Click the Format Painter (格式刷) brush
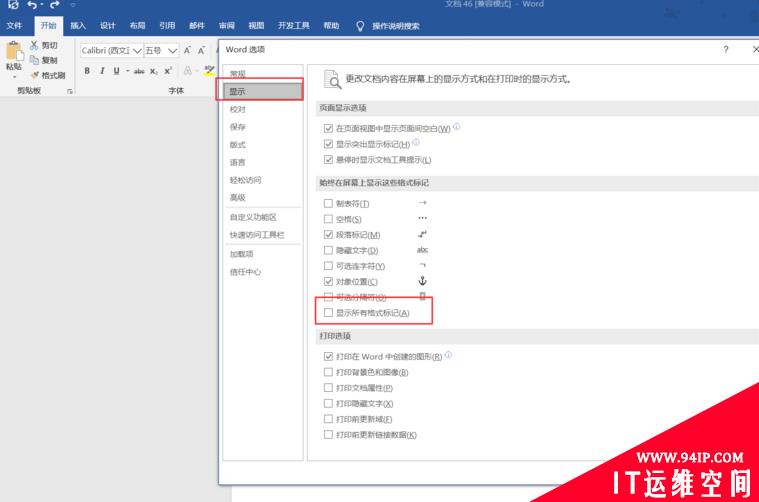 pos(34,75)
